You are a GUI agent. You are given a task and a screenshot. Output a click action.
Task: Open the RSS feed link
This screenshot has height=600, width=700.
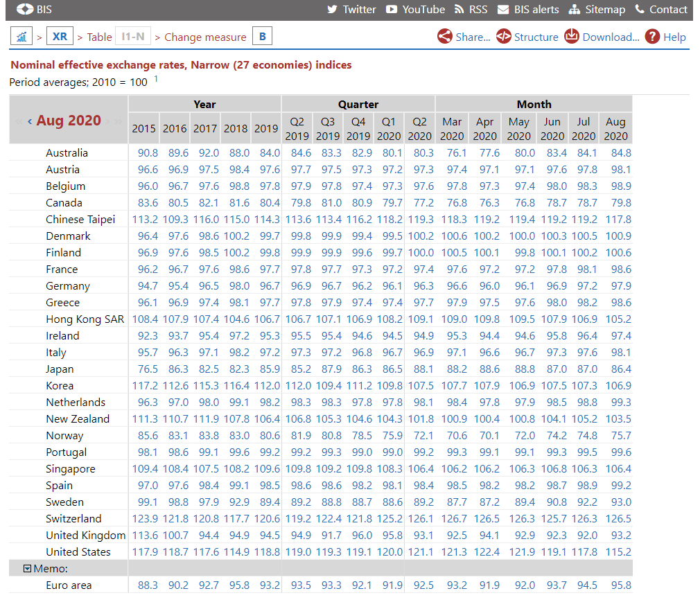coord(471,10)
